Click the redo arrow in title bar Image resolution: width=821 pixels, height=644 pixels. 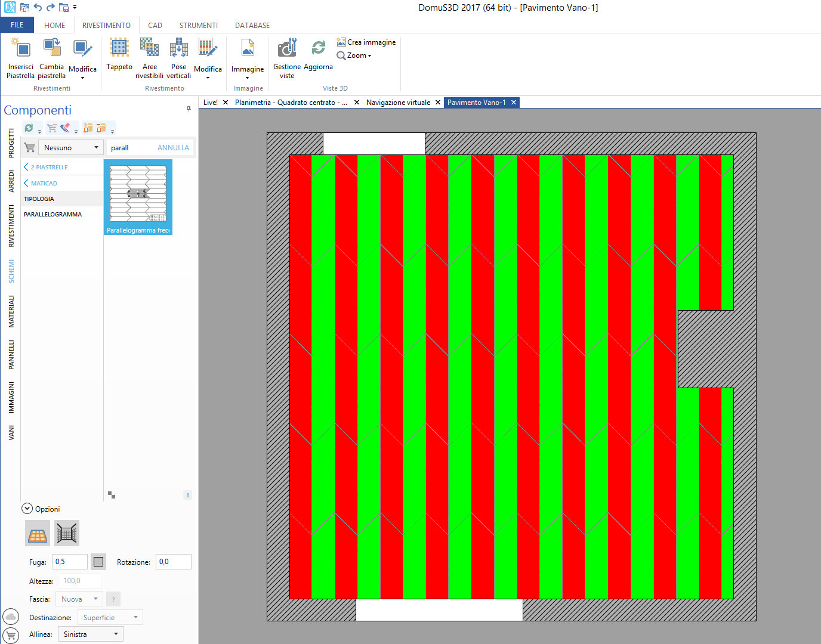click(x=50, y=8)
